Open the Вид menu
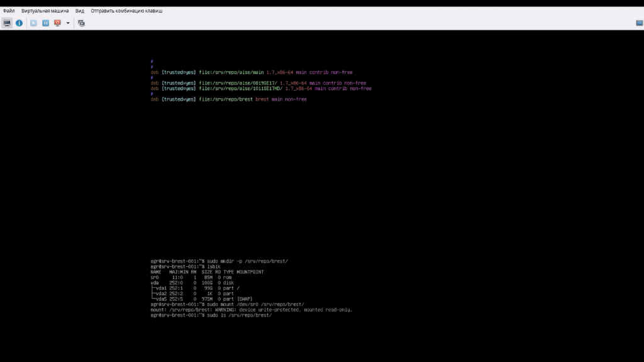 click(x=80, y=11)
